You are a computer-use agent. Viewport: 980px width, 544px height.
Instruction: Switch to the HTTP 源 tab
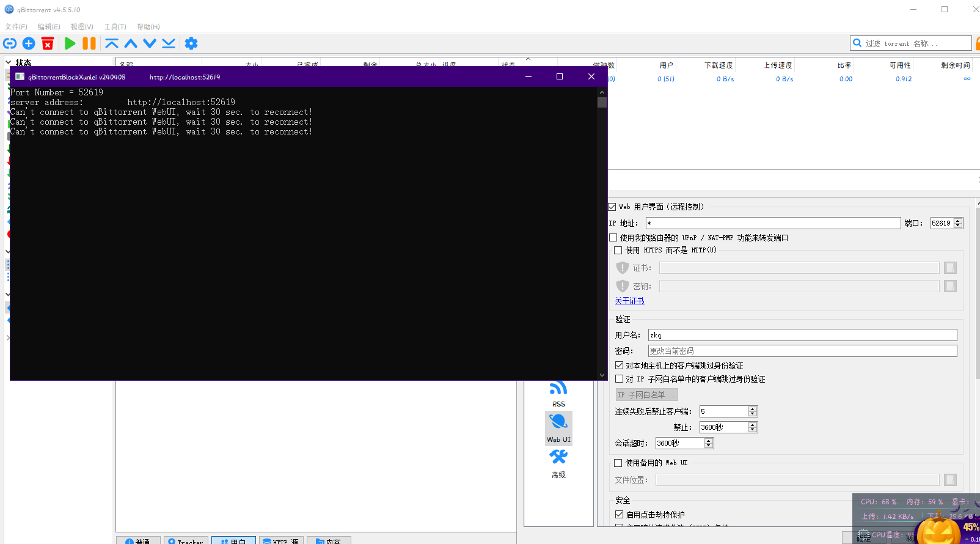[x=281, y=540]
